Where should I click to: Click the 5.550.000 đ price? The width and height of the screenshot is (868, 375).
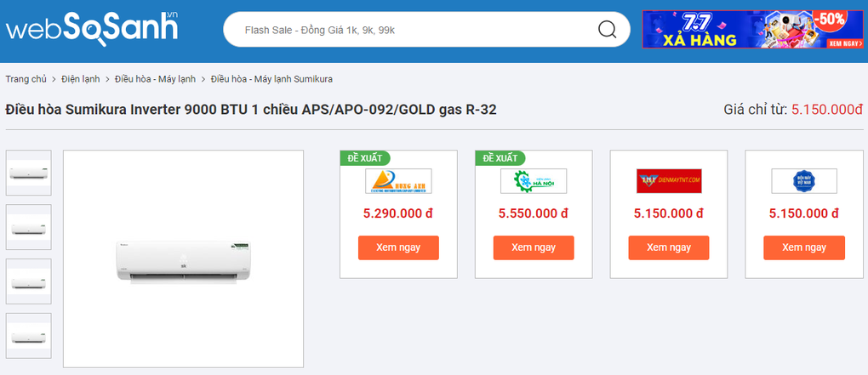coord(534,213)
